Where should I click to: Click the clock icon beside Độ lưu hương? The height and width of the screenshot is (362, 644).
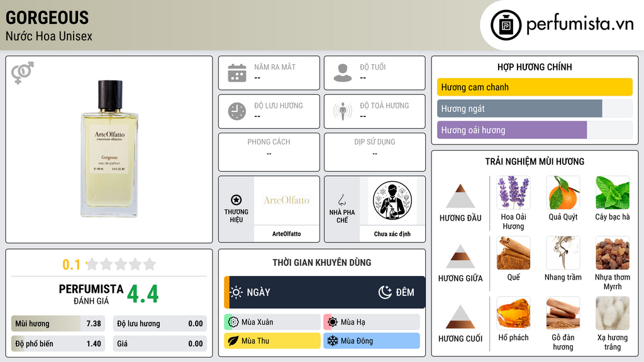click(x=237, y=111)
